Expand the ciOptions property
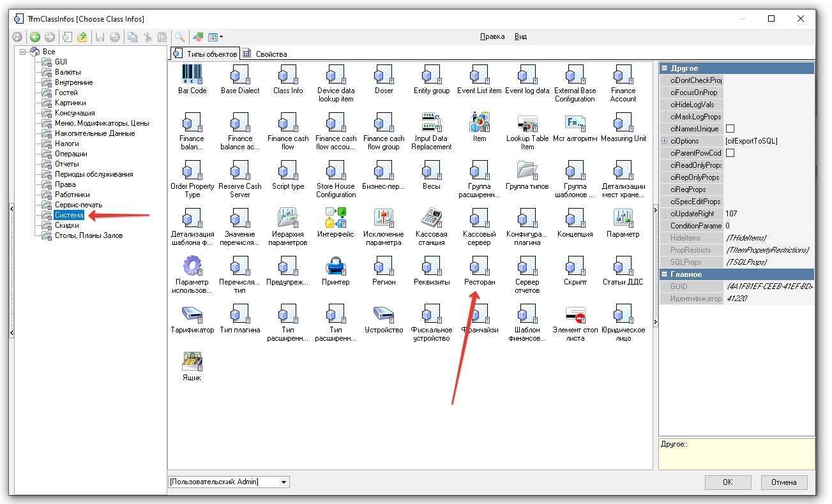The height and width of the screenshot is (504, 832). (x=664, y=141)
